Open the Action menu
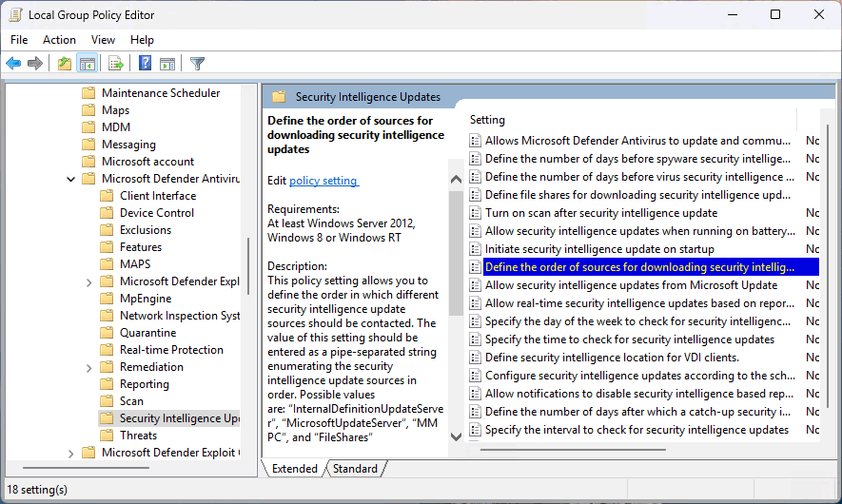 [x=59, y=40]
